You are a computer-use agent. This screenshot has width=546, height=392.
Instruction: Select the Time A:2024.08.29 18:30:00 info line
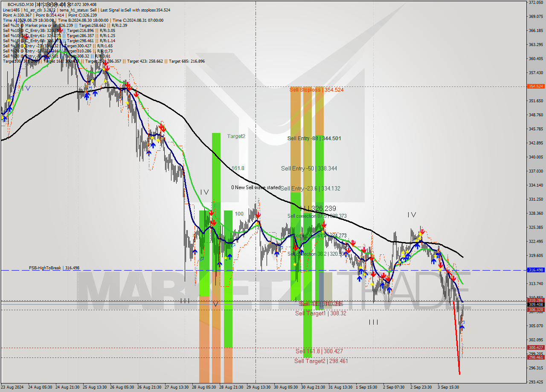coord(28,20)
